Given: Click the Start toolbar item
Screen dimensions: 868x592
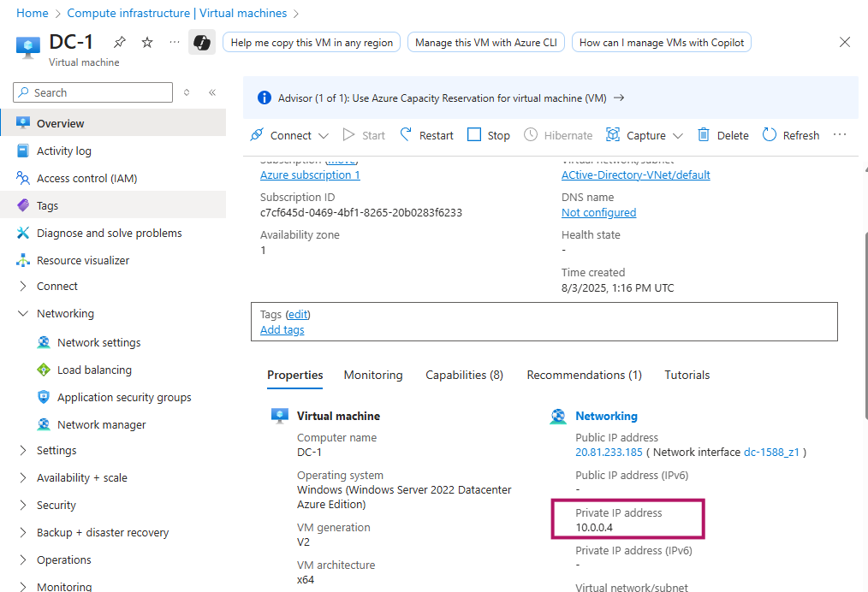Looking at the screenshot, I should point(364,135).
